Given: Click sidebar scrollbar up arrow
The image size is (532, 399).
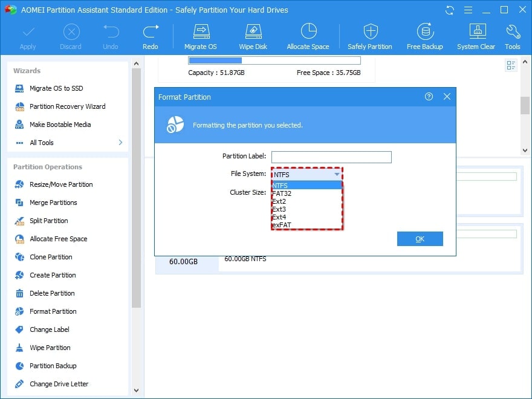Looking at the screenshot, I should (137, 64).
